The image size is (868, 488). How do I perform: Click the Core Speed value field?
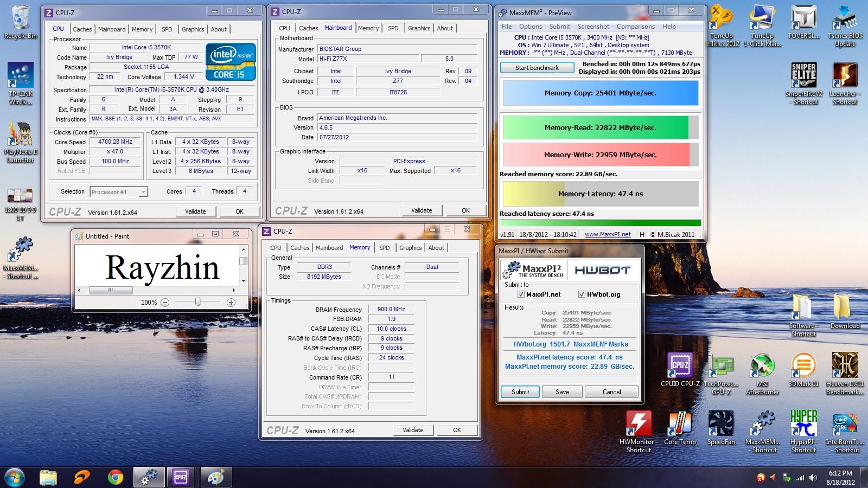114,142
